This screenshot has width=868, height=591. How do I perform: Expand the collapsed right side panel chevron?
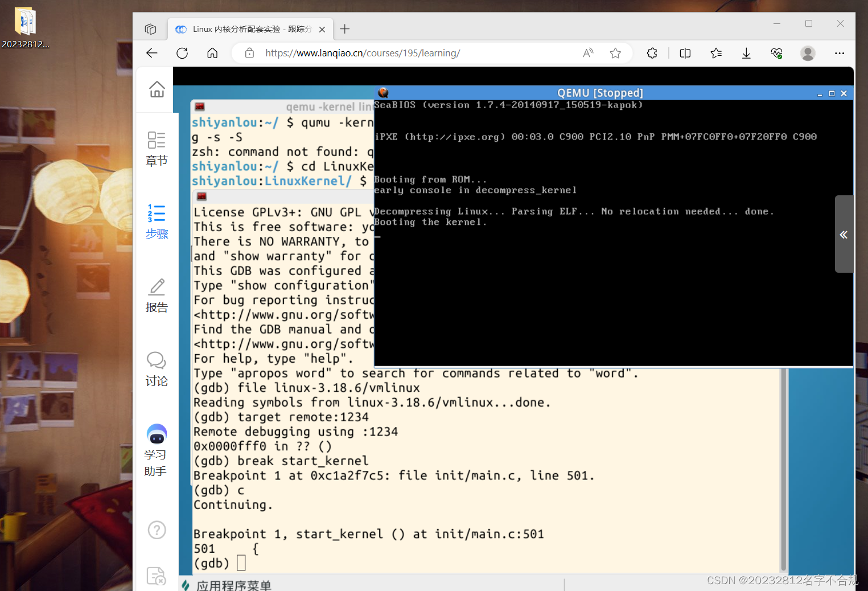[x=844, y=234]
